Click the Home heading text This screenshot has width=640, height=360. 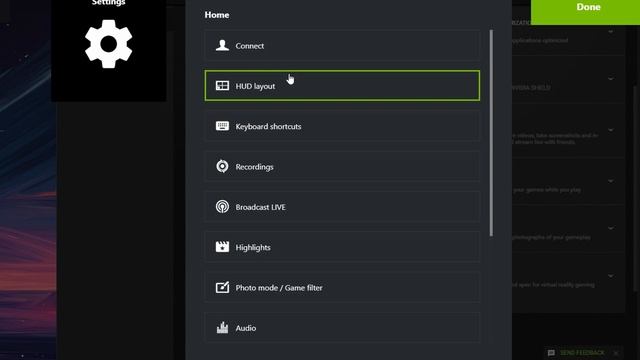coord(217,15)
